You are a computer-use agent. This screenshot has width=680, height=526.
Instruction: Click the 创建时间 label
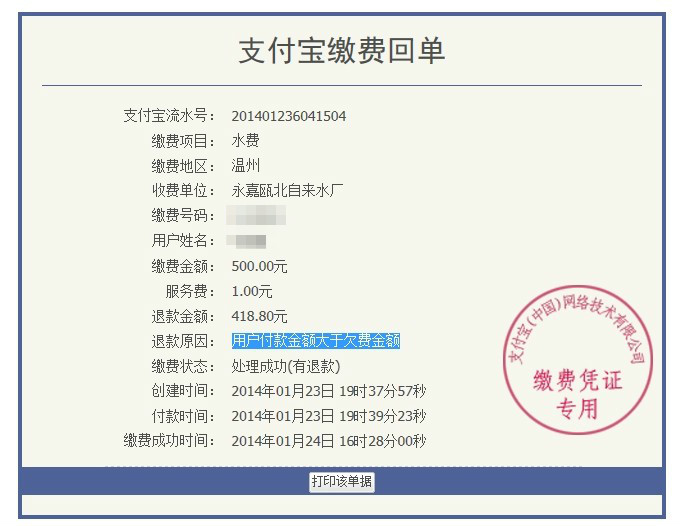(183, 391)
